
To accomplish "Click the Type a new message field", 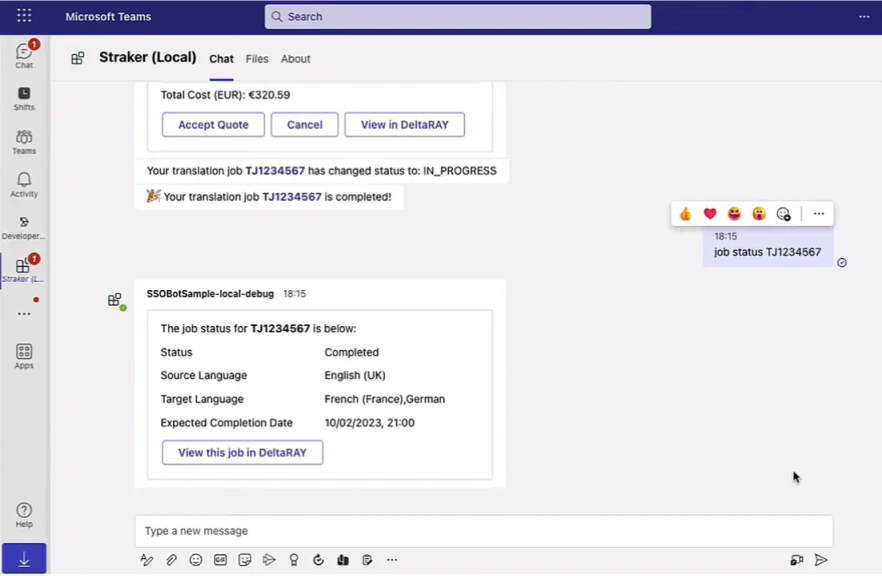I will point(484,531).
